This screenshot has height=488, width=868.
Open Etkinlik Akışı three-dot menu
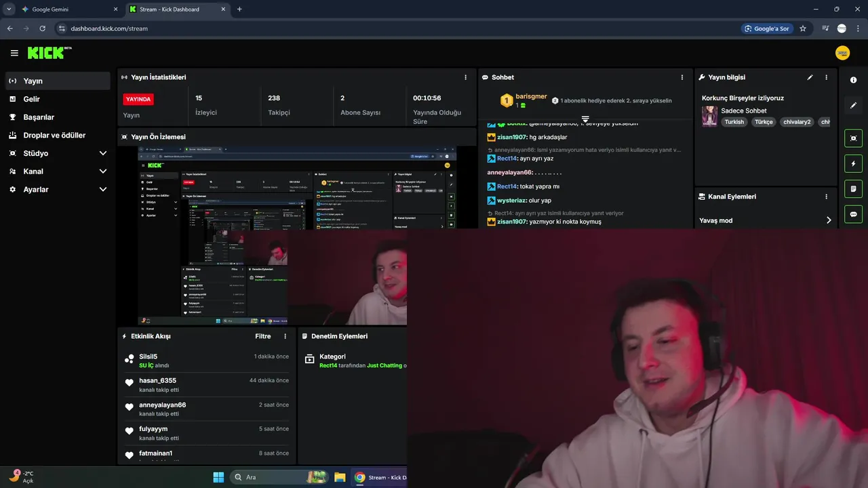[x=285, y=336]
